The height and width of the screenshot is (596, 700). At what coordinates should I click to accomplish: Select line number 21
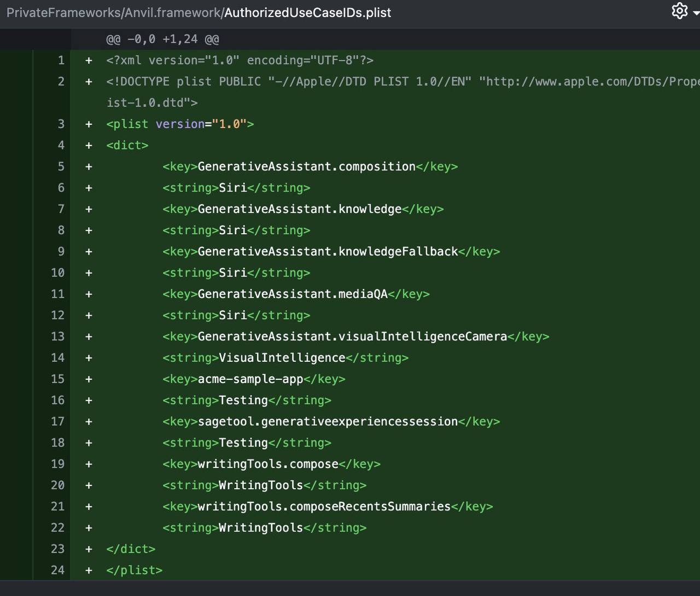[57, 507]
